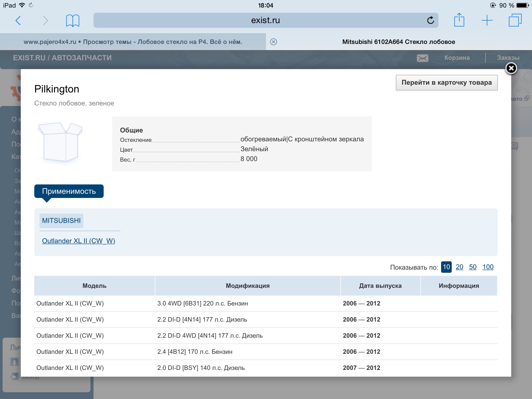Image resolution: width=532 pixels, height=399 pixels.
Task: Open the bookmarks book icon
Action: (x=72, y=21)
